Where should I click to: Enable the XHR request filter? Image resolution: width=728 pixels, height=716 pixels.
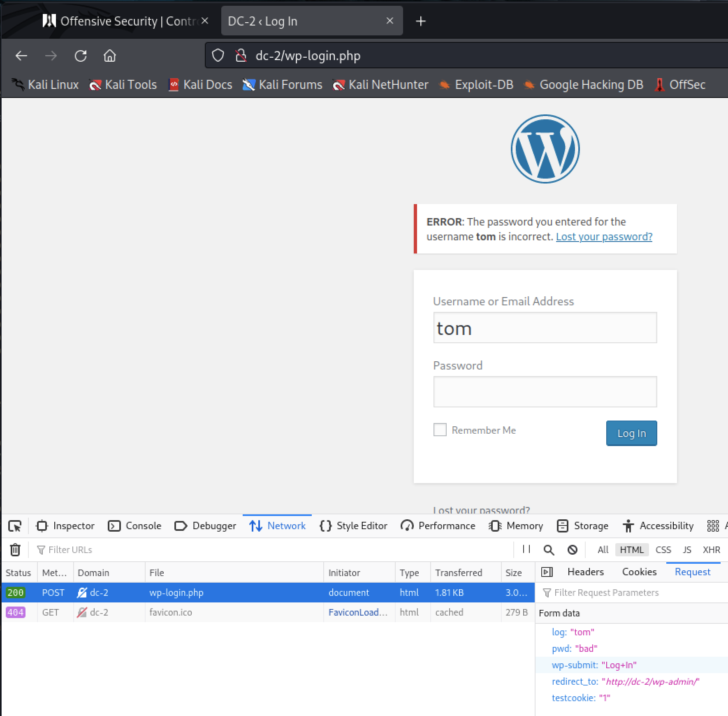tap(712, 549)
